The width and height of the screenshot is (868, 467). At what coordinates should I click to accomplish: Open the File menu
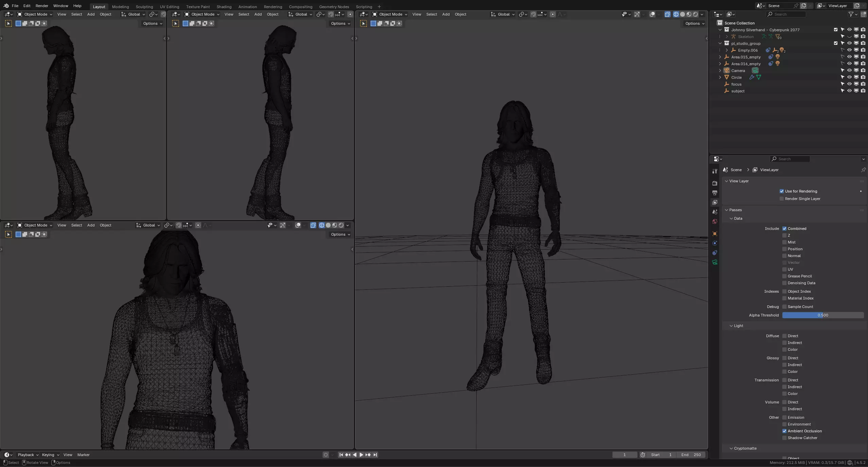point(15,6)
